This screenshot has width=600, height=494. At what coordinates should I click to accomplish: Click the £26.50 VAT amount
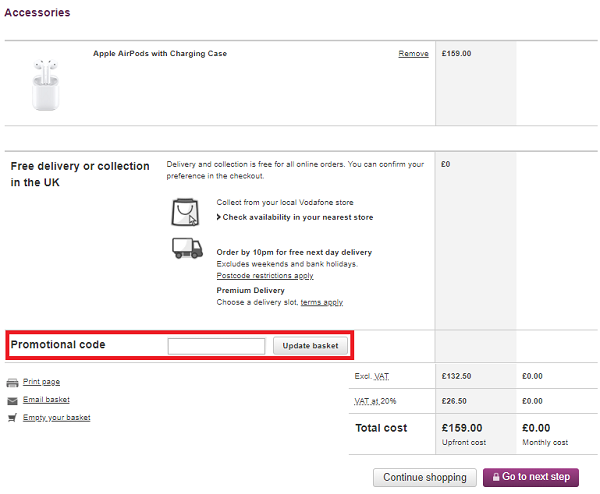point(454,401)
